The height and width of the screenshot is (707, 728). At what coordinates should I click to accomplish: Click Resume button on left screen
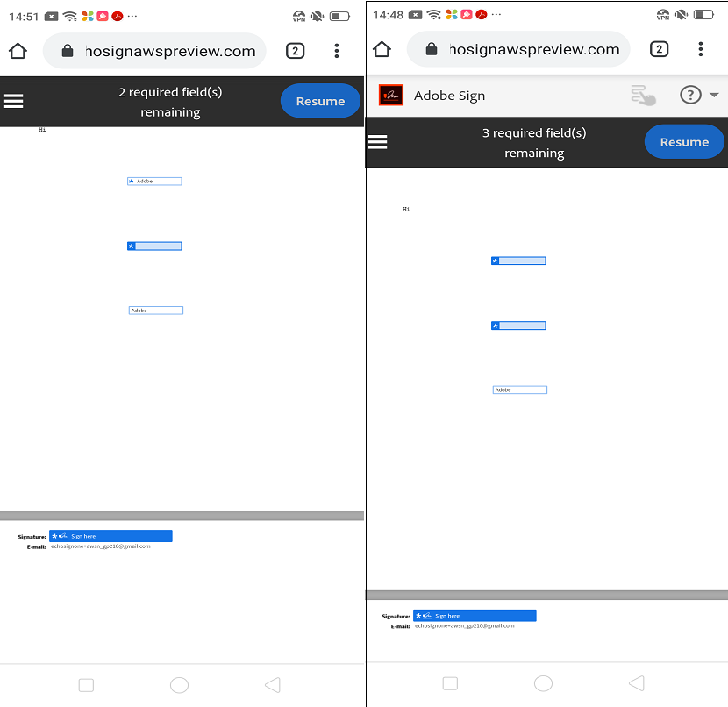tap(320, 101)
